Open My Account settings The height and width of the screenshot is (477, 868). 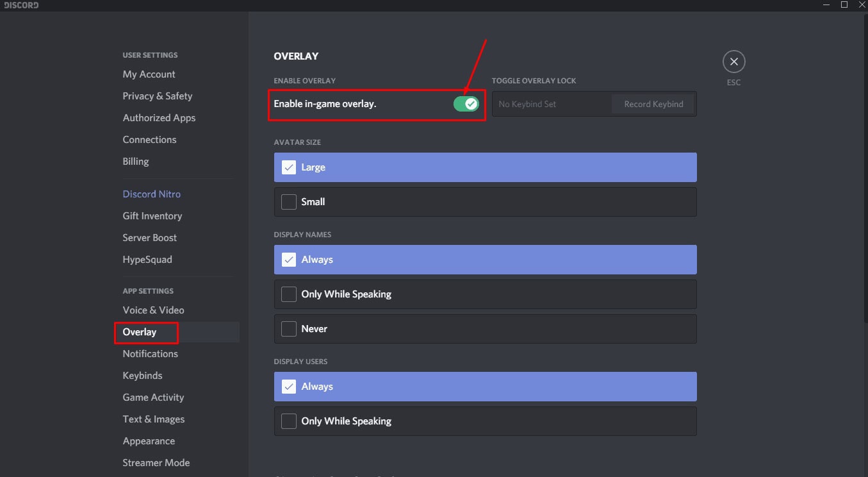point(149,74)
